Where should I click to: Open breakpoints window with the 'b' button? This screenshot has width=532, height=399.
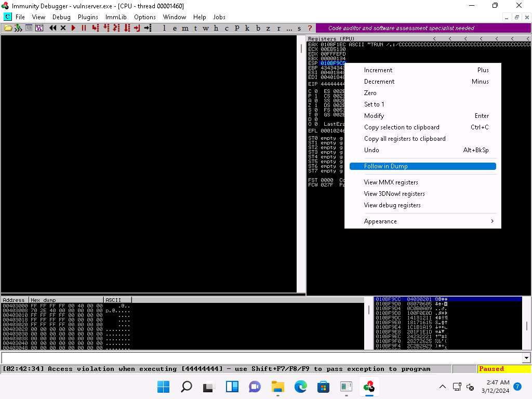coord(258,28)
